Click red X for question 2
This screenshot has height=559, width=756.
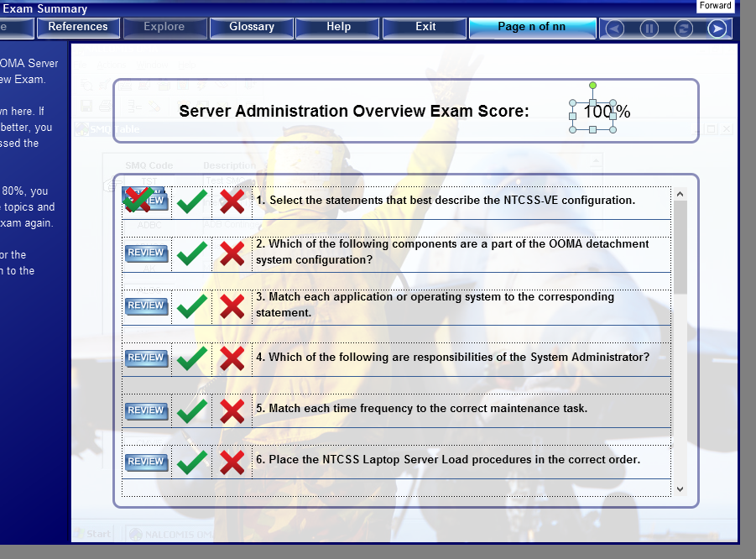pos(232,253)
